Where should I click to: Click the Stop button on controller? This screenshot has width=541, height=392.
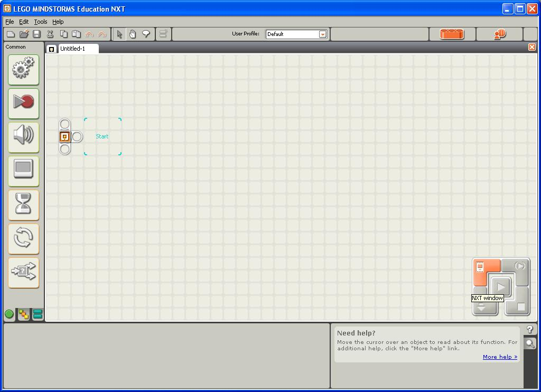(x=520, y=306)
